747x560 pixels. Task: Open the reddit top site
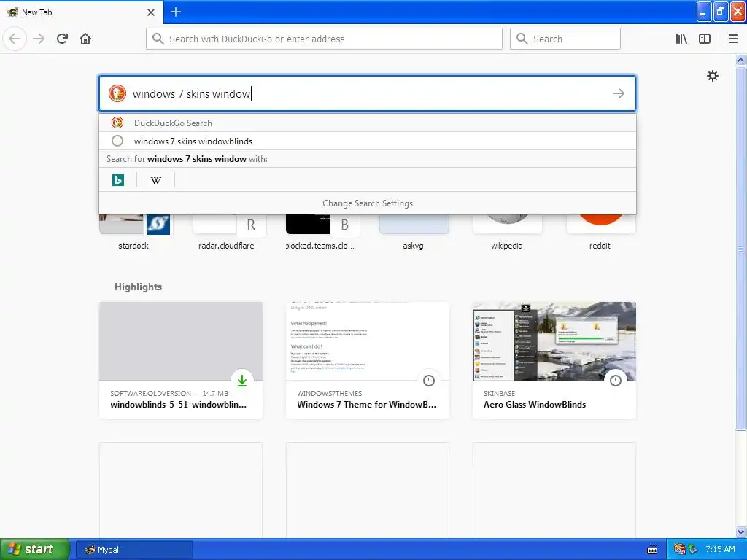(x=600, y=233)
